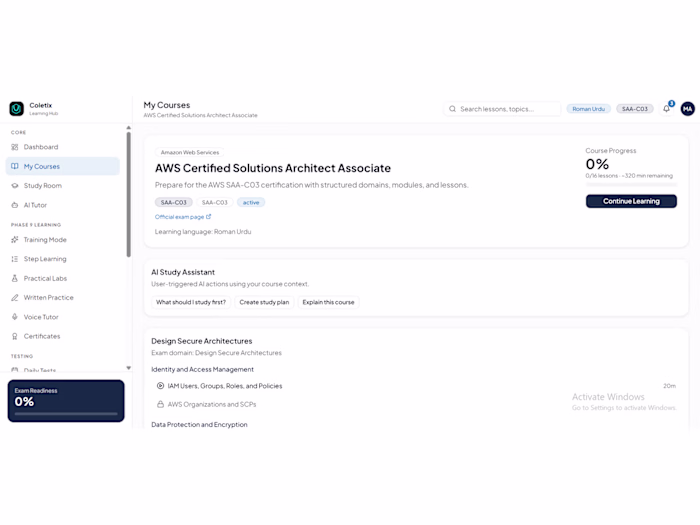Click the AWS Certified Solutions Architect Associate title
Viewport: 700px width, 525px height.
click(x=273, y=168)
